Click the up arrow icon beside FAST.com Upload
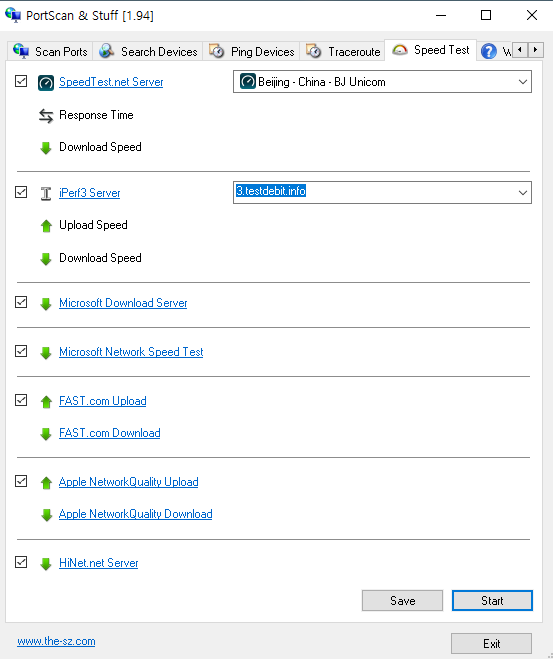This screenshot has width=553, height=659. click(x=46, y=402)
